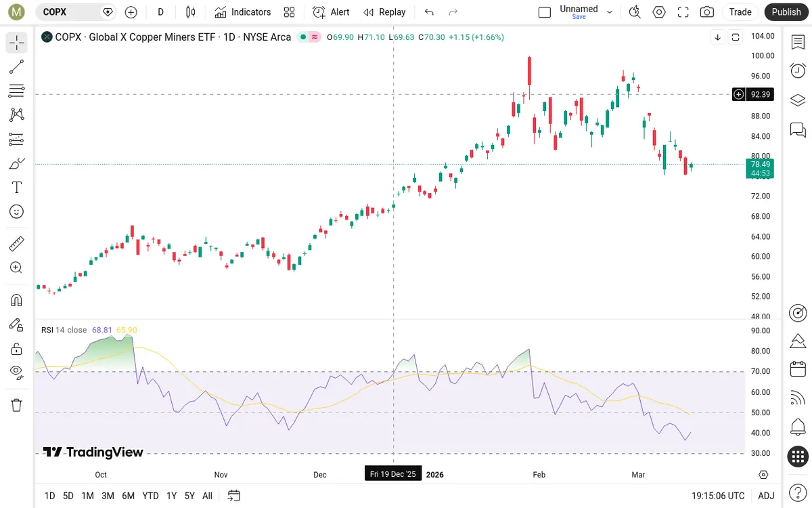The width and height of the screenshot is (812, 508).
Task: Open the chart patterns tool
Action: 17,114
